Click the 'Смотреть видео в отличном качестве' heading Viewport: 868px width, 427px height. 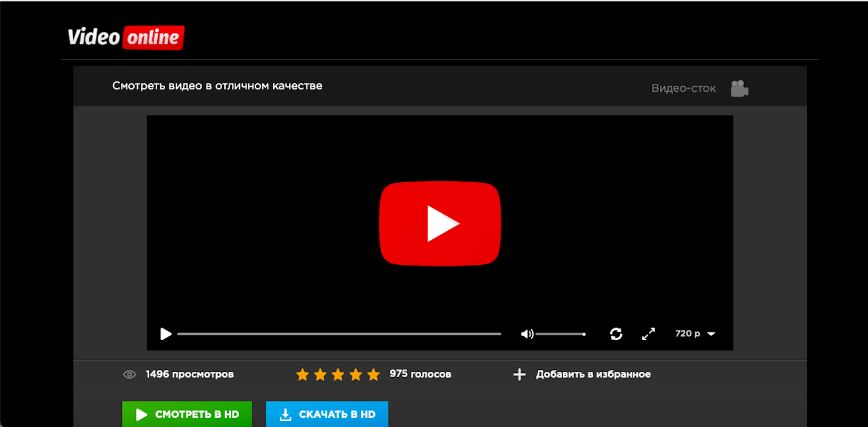point(217,86)
